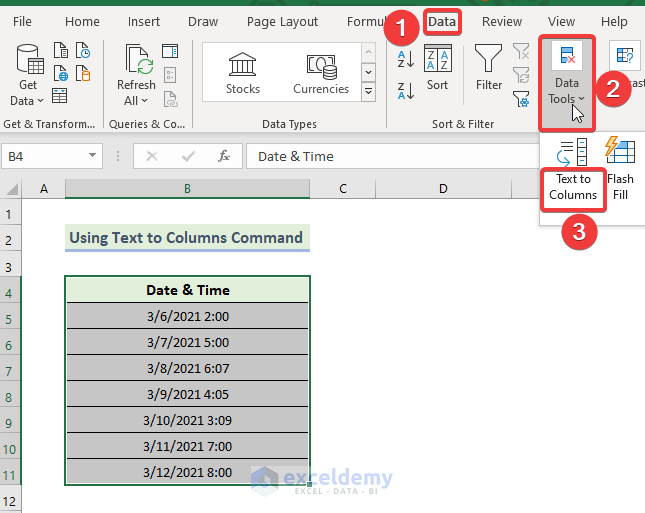This screenshot has width=645, height=513.
Task: Switch to the Draw tab
Action: (x=203, y=21)
